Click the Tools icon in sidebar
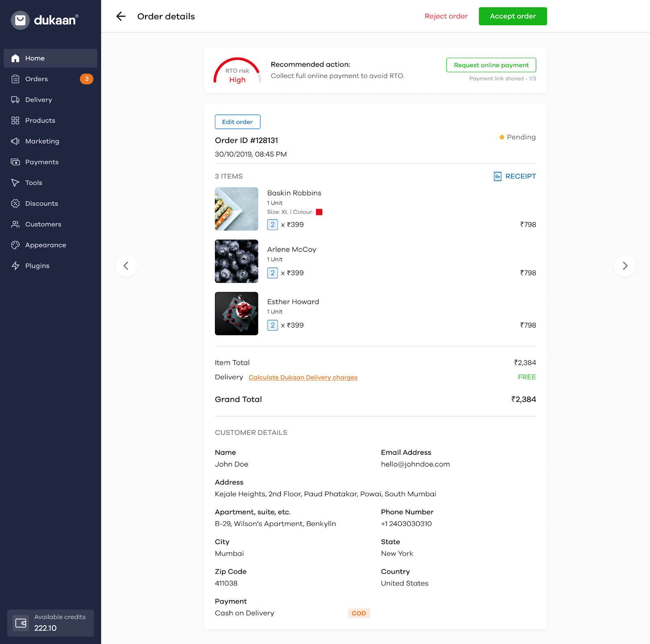This screenshot has height=644, width=650. (15, 182)
